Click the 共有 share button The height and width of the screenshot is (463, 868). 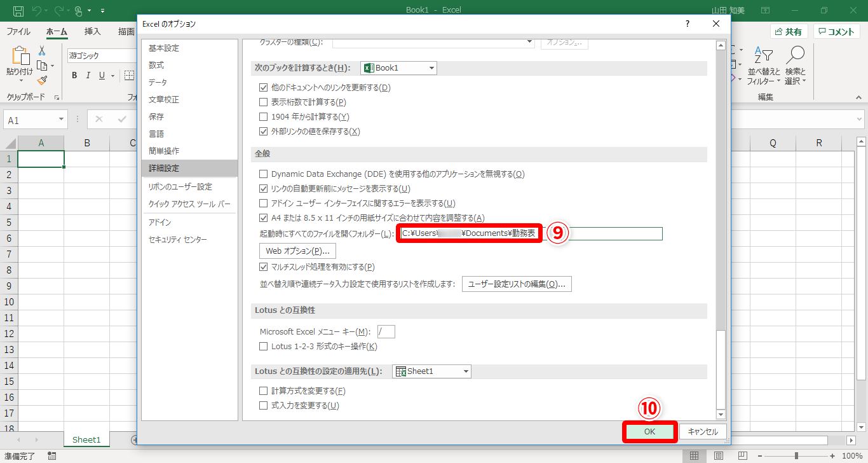789,32
